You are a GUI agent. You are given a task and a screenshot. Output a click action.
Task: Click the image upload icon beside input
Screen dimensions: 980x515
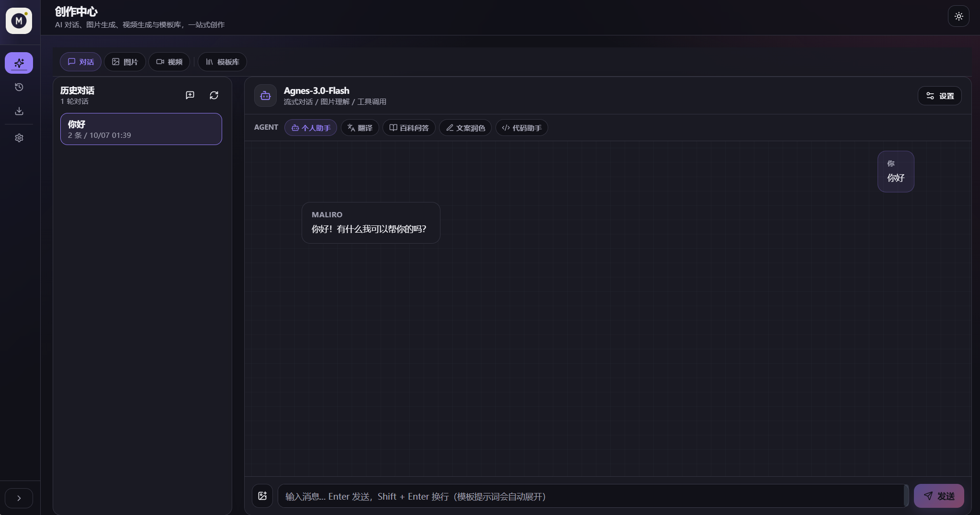[262, 496]
